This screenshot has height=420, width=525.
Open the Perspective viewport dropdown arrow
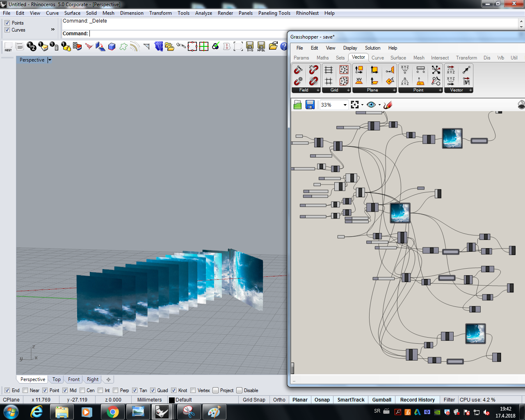[x=50, y=60]
